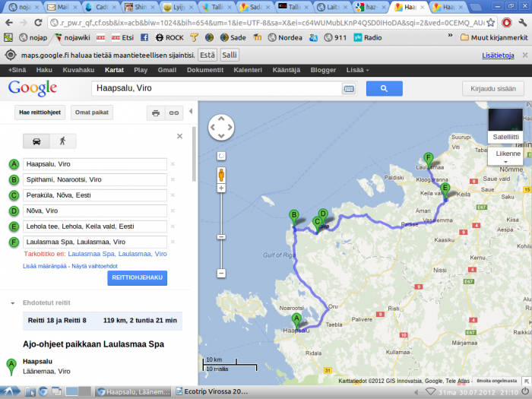Click the zoom slider handle
The width and height of the screenshot is (532, 399).
coord(221,236)
